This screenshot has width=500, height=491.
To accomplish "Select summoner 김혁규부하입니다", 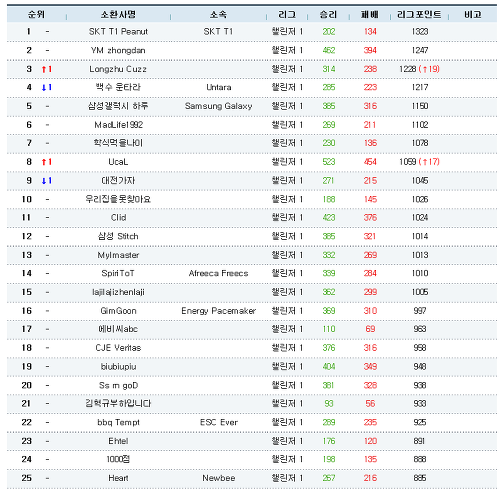I will 118,404.
